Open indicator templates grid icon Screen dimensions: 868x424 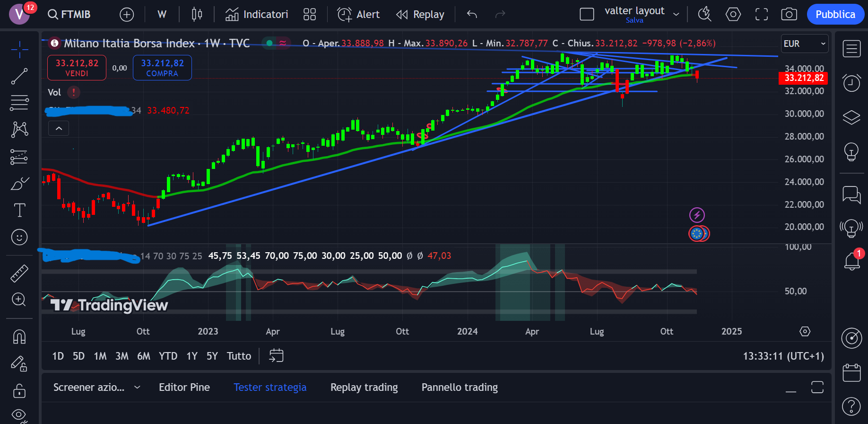310,15
